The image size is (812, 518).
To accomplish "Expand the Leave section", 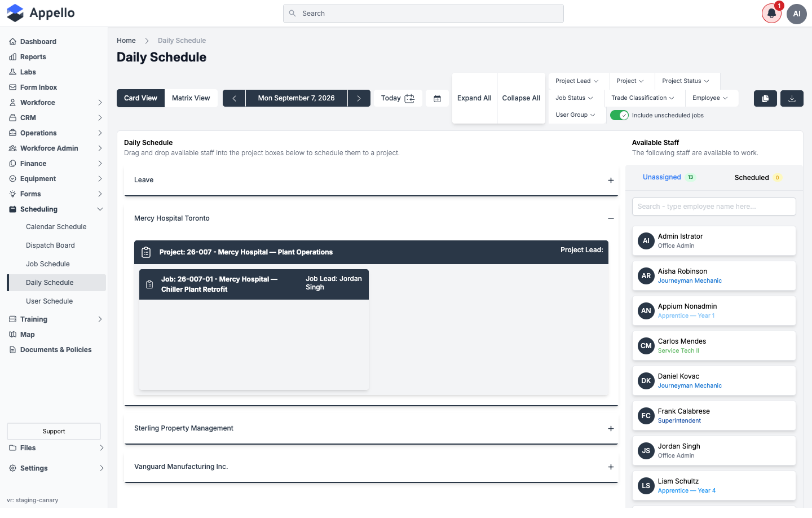I will [611, 181].
